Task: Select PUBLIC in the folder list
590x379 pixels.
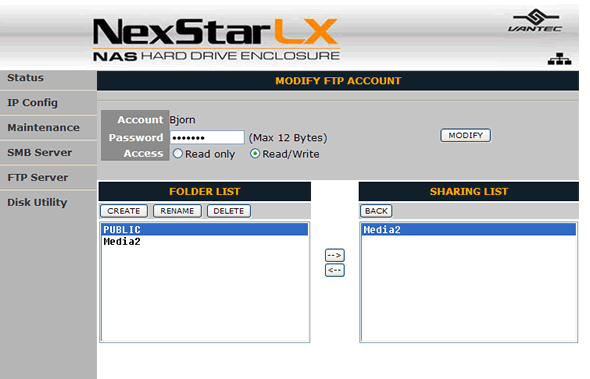Action: pyautogui.click(x=205, y=230)
